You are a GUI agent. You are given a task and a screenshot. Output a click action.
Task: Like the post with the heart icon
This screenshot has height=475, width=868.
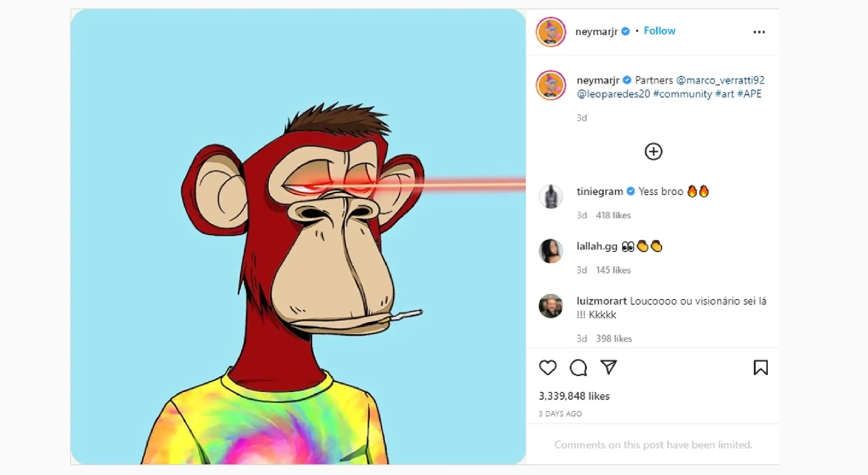[548, 368]
